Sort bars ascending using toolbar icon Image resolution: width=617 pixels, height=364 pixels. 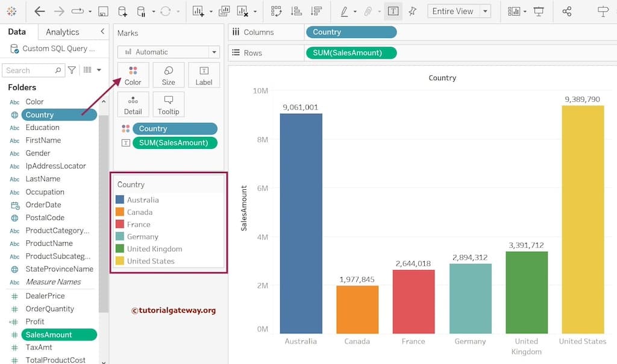point(296,11)
